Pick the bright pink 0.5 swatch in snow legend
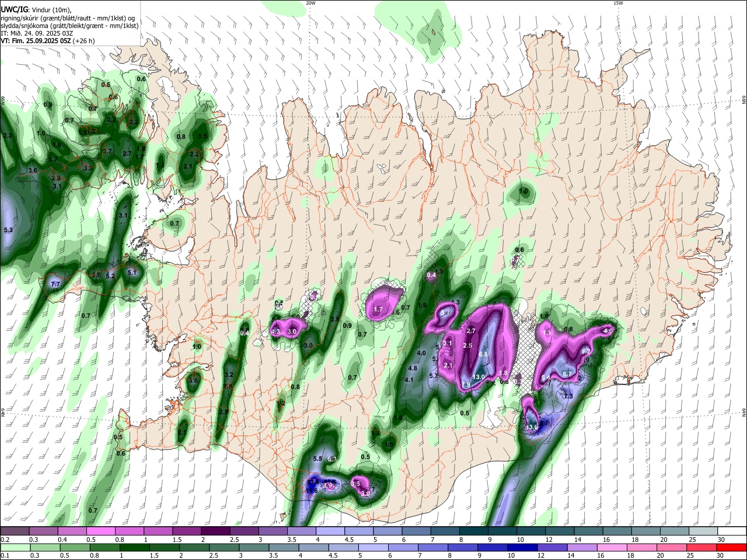Screen dimensions: 747x560 pyautogui.click(x=100, y=531)
